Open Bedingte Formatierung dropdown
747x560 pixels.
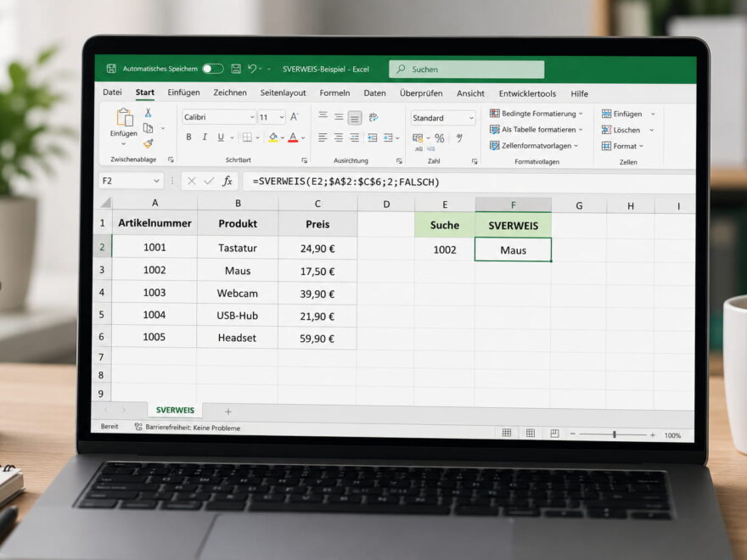[536, 114]
